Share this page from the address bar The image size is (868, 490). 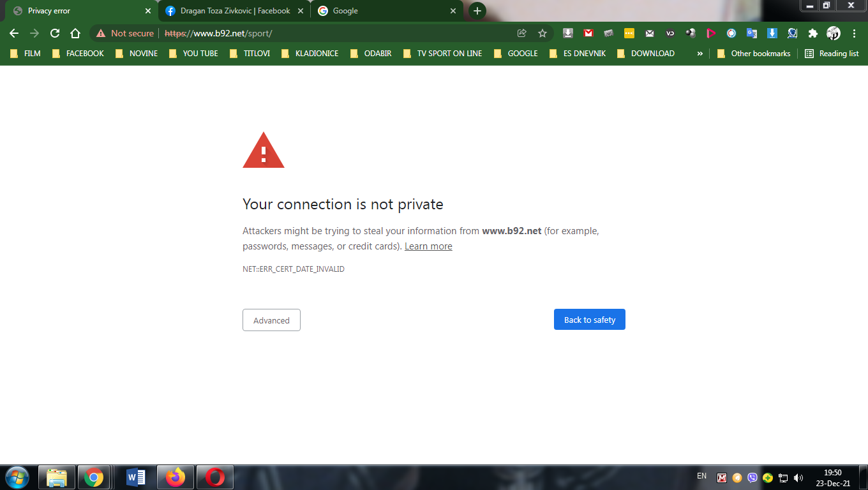click(x=522, y=33)
